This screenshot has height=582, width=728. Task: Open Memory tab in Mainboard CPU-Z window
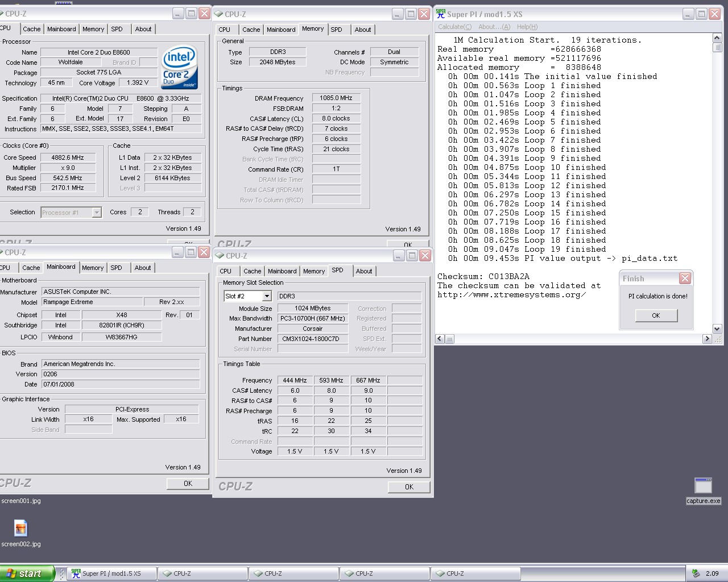(x=93, y=268)
